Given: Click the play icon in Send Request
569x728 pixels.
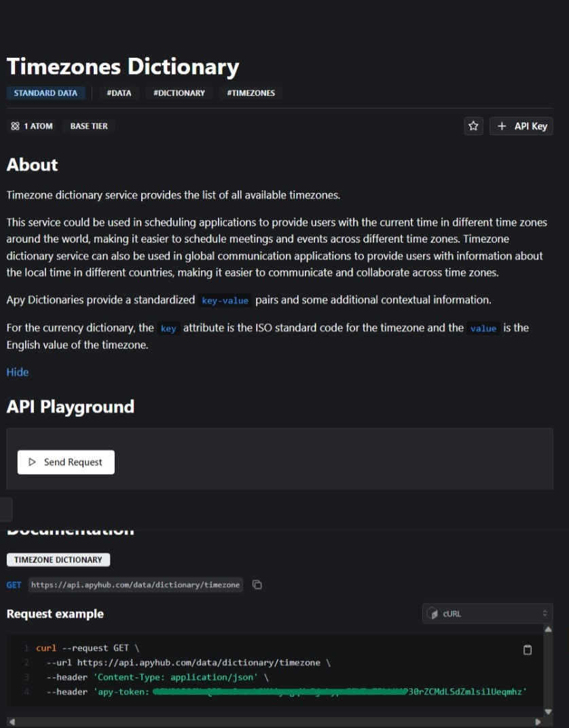Looking at the screenshot, I should click(x=32, y=462).
